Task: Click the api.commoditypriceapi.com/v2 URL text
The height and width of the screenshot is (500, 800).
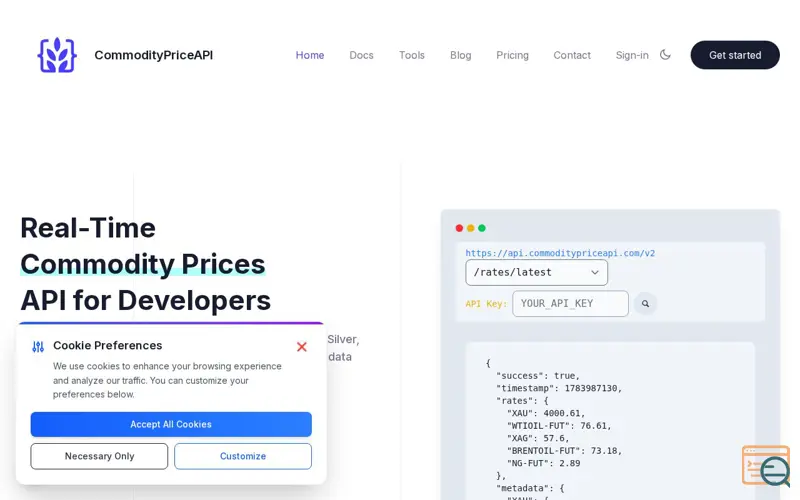Action: click(560, 253)
